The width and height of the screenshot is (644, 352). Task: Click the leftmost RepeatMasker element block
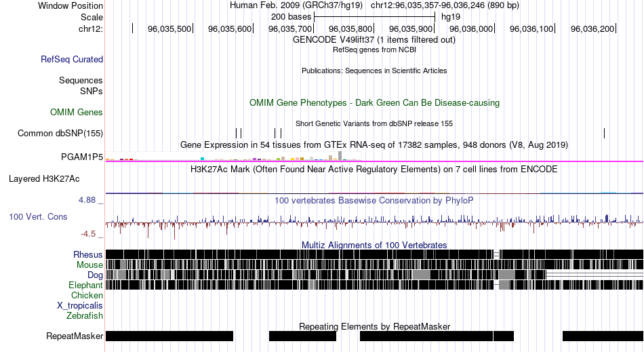[169, 336]
